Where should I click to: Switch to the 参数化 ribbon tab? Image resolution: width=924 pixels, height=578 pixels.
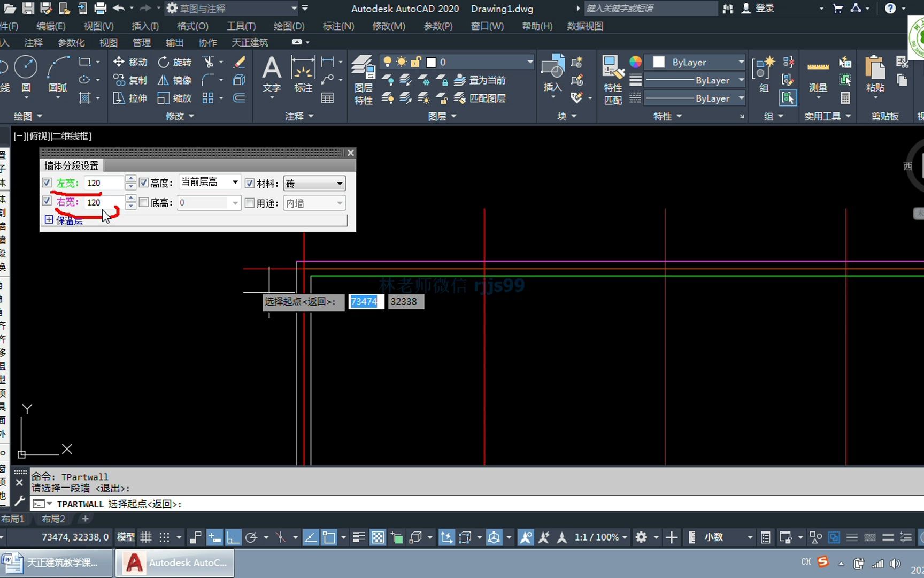71,42
